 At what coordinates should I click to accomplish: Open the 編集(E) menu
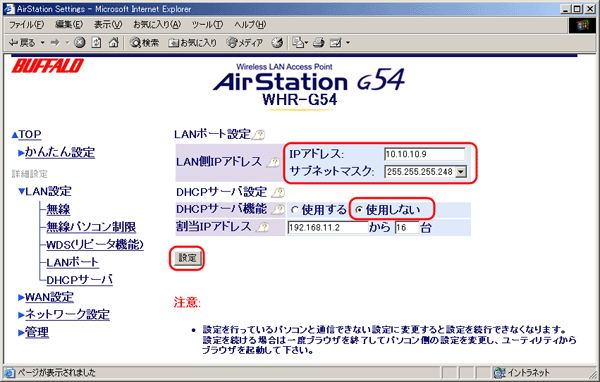click(x=69, y=25)
